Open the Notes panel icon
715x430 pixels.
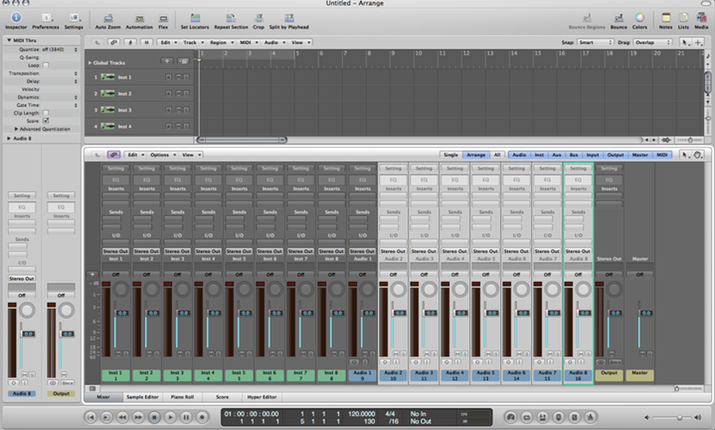coord(665,17)
